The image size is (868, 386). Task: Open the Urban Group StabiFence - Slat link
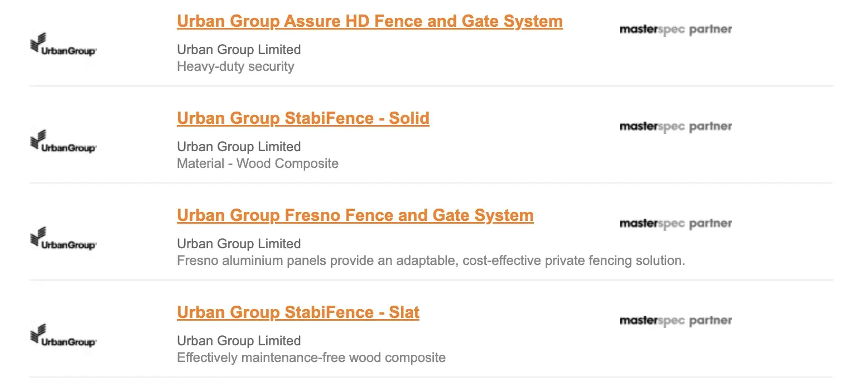pos(298,313)
